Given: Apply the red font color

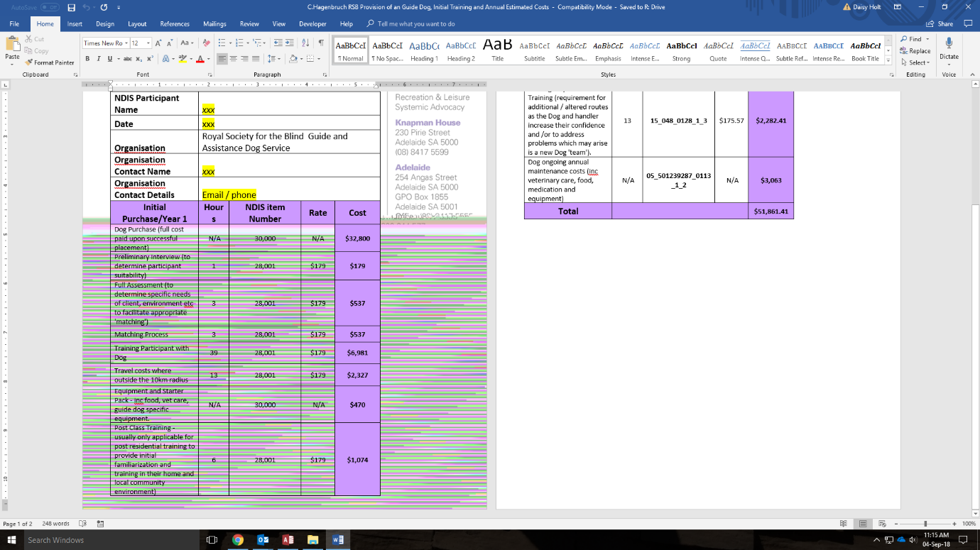Looking at the screenshot, I should [200, 59].
